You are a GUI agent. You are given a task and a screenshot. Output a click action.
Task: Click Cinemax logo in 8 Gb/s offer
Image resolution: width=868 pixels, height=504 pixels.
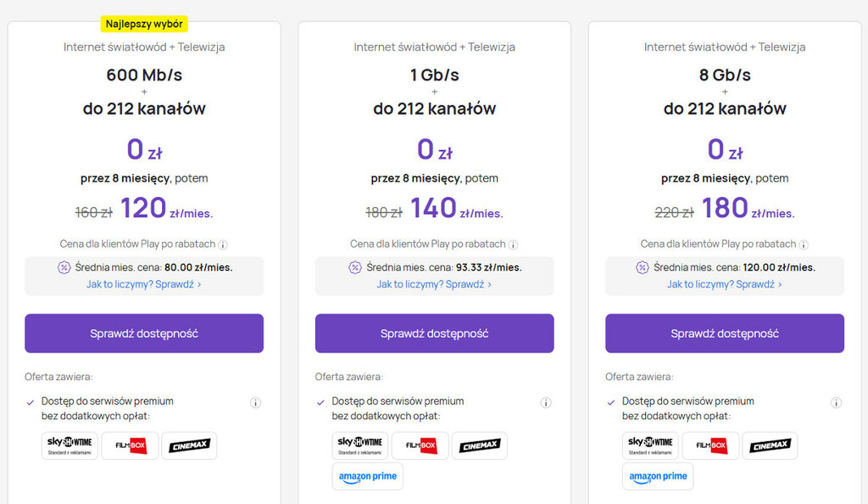pyautogui.click(x=770, y=445)
